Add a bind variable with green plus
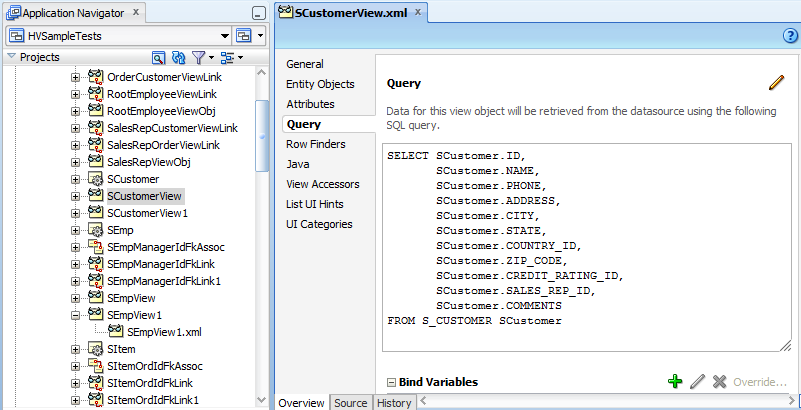Screen dimensions: 801x410 (675, 381)
